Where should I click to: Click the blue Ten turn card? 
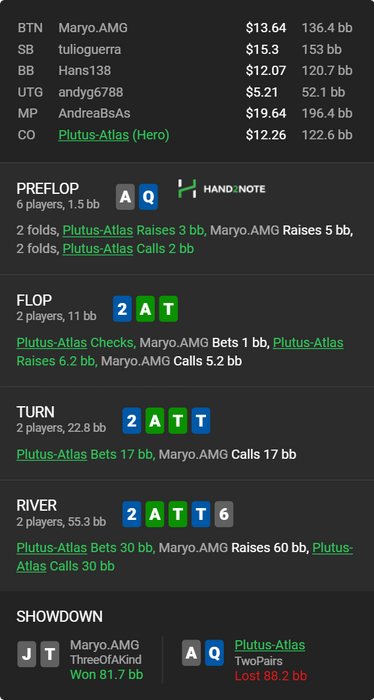pyautogui.click(x=201, y=421)
